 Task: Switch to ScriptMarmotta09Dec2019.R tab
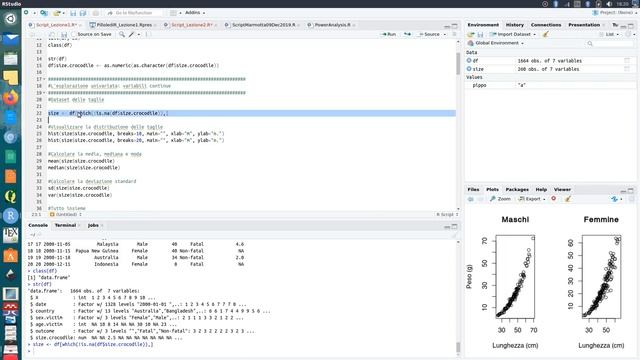point(263,25)
